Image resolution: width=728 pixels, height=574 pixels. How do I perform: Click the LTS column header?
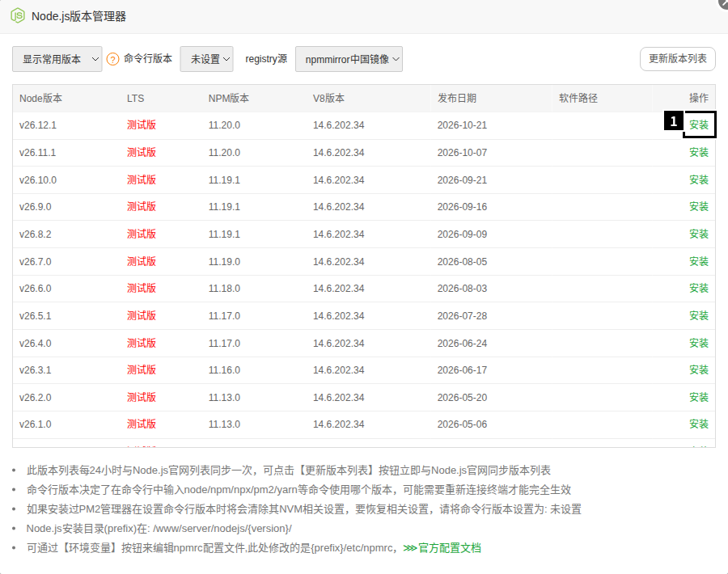click(x=136, y=99)
